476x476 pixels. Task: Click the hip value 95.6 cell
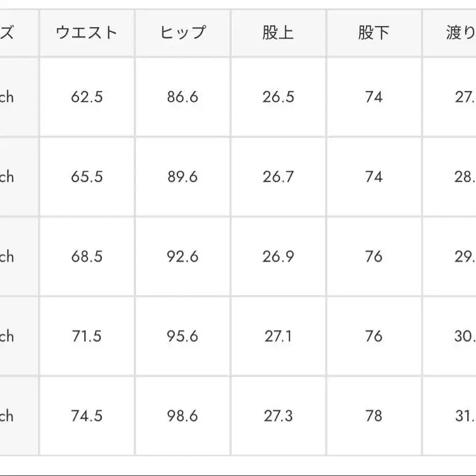183,336
